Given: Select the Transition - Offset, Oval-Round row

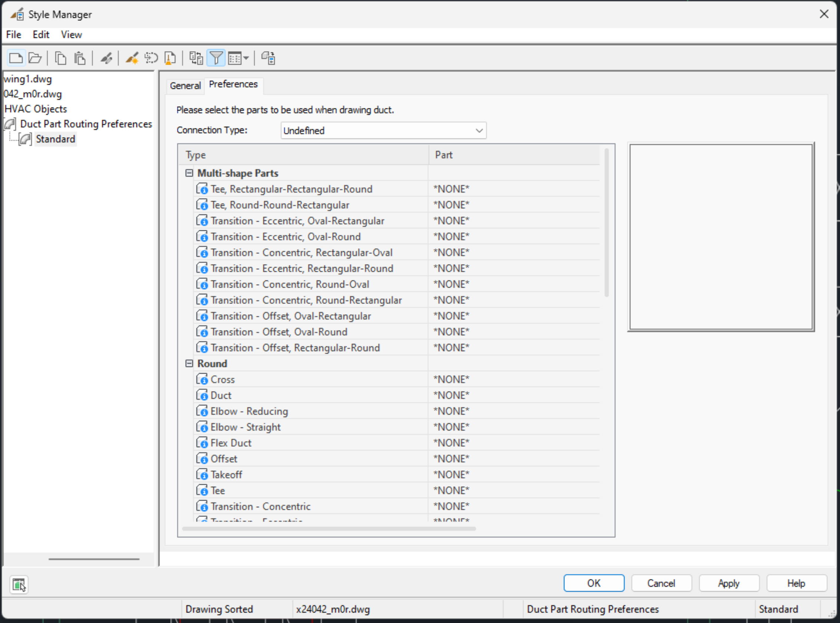Looking at the screenshot, I should pos(397,332).
